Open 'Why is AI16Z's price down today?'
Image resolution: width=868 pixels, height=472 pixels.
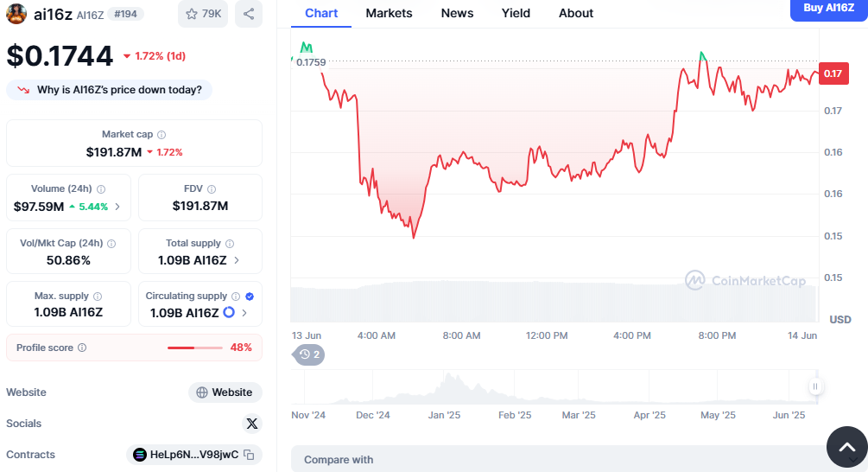(x=110, y=90)
